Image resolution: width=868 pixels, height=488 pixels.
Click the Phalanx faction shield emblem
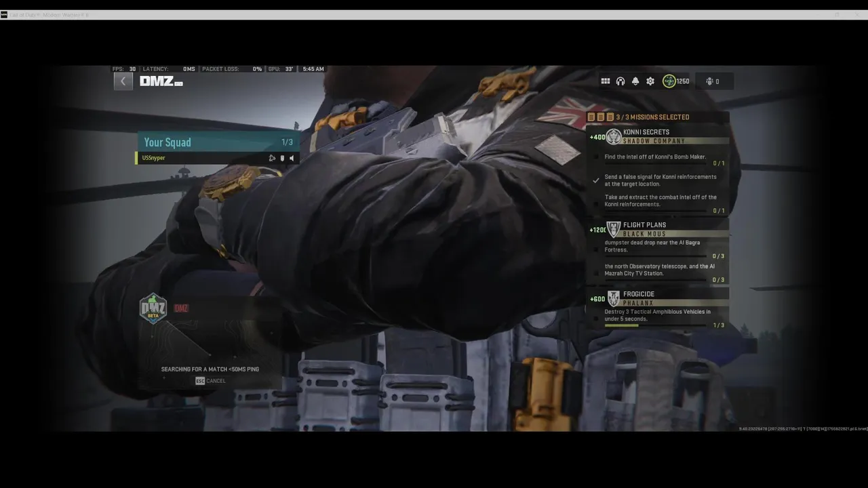614,298
